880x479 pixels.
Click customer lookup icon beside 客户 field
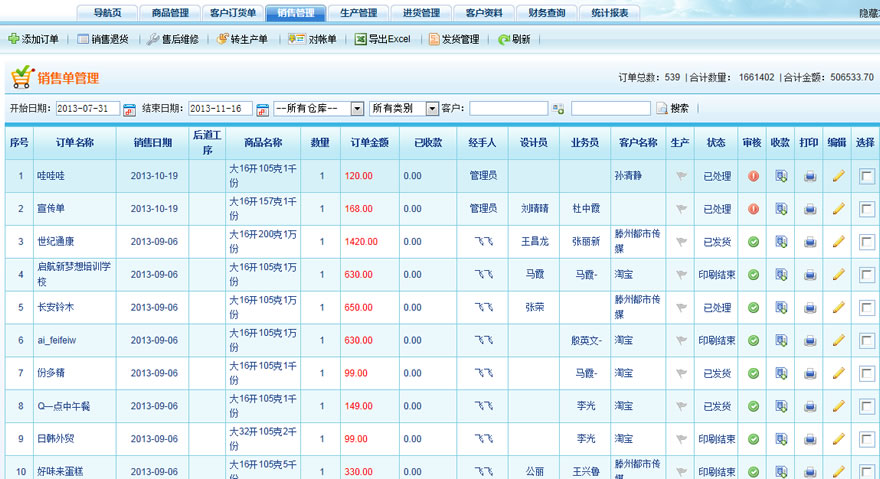pyautogui.click(x=558, y=109)
